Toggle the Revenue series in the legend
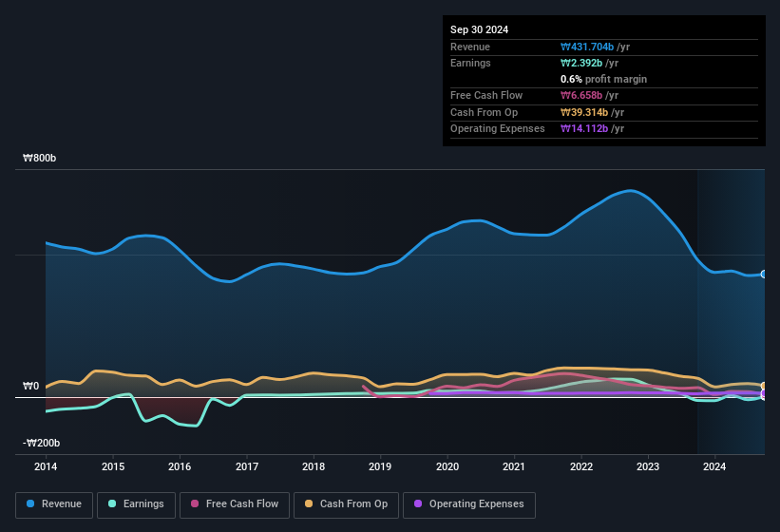Viewport: 780px width, 532px height. tap(54, 504)
